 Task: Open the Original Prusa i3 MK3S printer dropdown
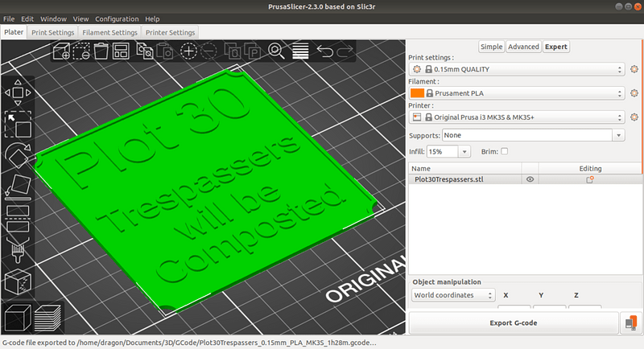517,117
